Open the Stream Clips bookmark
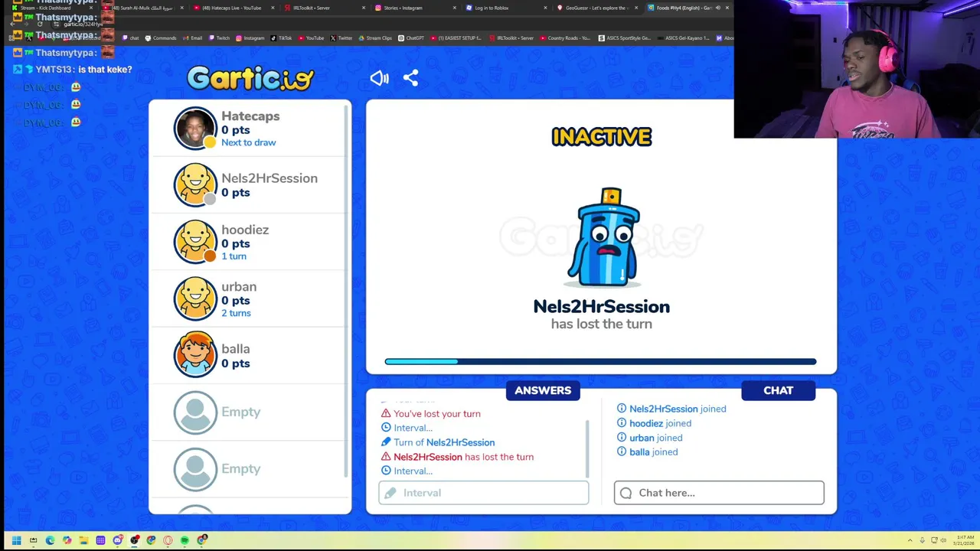The width and height of the screenshot is (980, 551). click(x=375, y=37)
